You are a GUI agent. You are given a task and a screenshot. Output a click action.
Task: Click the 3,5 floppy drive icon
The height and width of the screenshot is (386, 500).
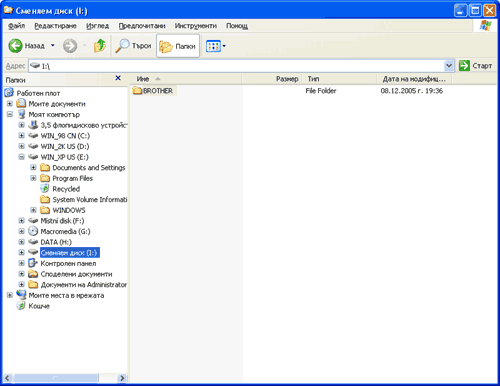[x=33, y=125]
